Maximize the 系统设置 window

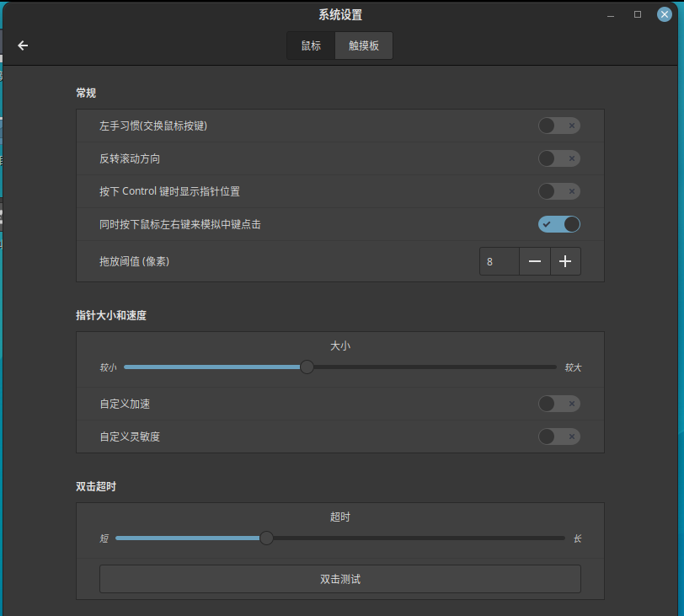point(638,14)
